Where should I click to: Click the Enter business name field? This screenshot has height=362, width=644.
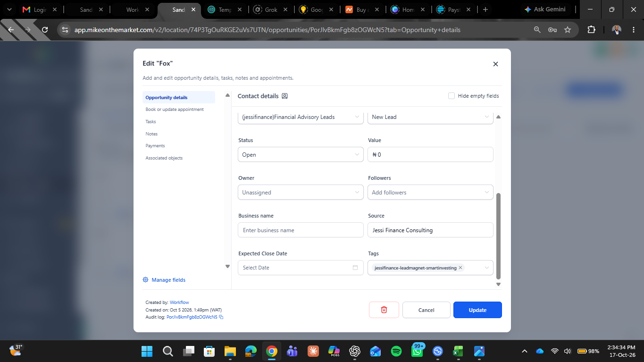(x=301, y=230)
